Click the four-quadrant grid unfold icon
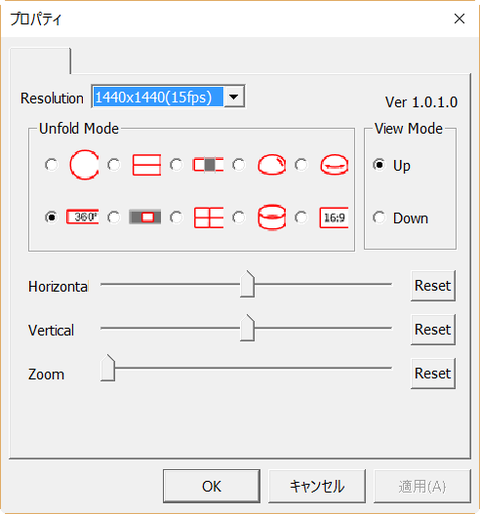 [209, 217]
